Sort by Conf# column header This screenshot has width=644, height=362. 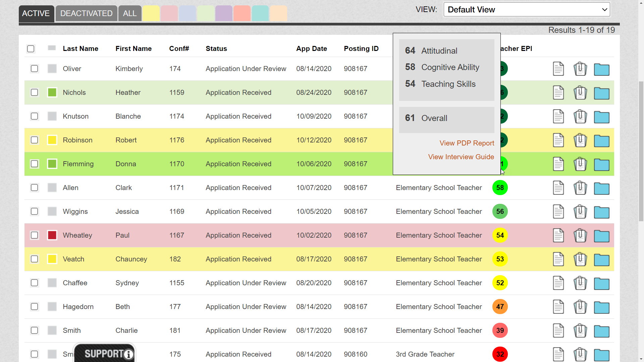pyautogui.click(x=179, y=49)
